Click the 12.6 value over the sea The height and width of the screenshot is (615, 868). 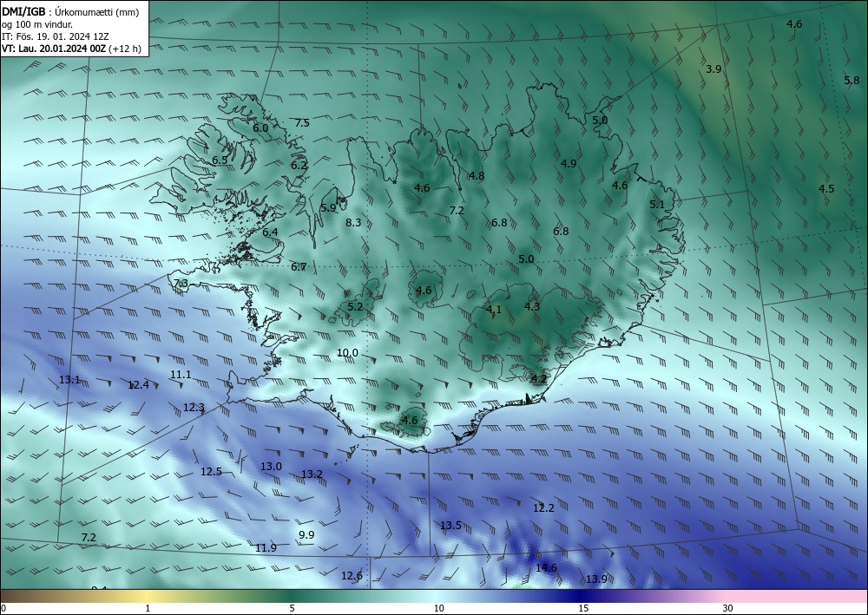pyautogui.click(x=352, y=576)
